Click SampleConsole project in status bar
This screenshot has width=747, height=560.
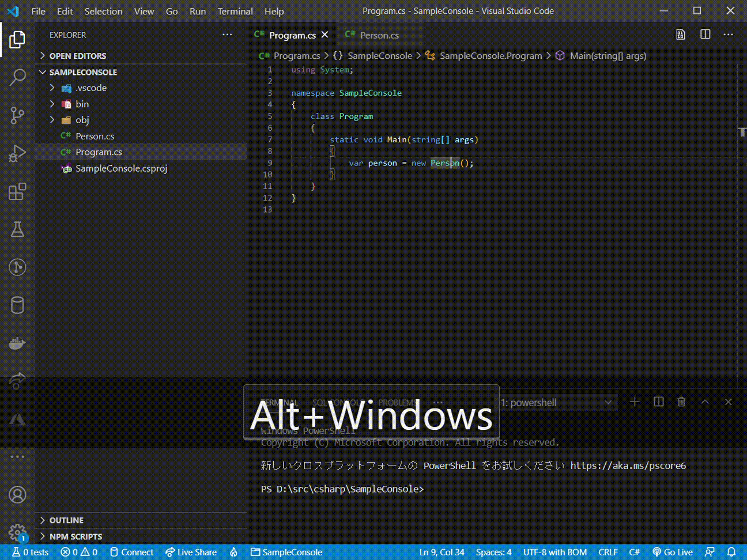286,552
